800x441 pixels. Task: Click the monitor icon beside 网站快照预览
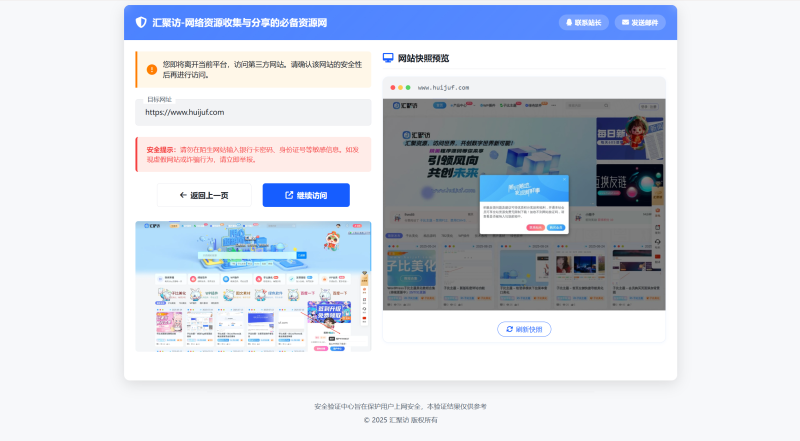click(388, 58)
